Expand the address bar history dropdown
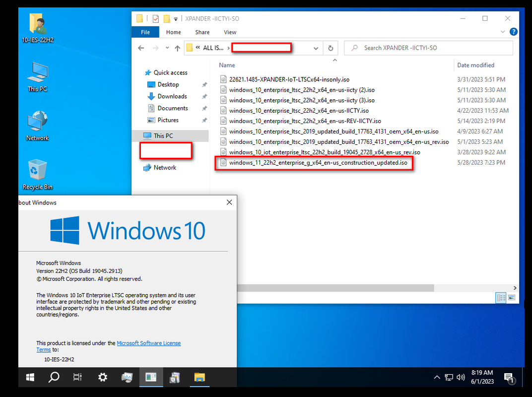532x397 pixels. pos(316,48)
